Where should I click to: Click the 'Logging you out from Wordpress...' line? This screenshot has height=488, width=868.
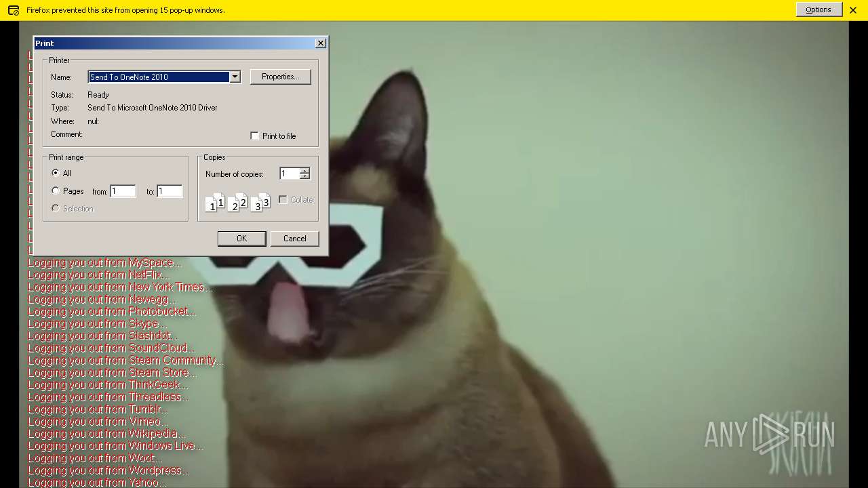[x=108, y=470]
